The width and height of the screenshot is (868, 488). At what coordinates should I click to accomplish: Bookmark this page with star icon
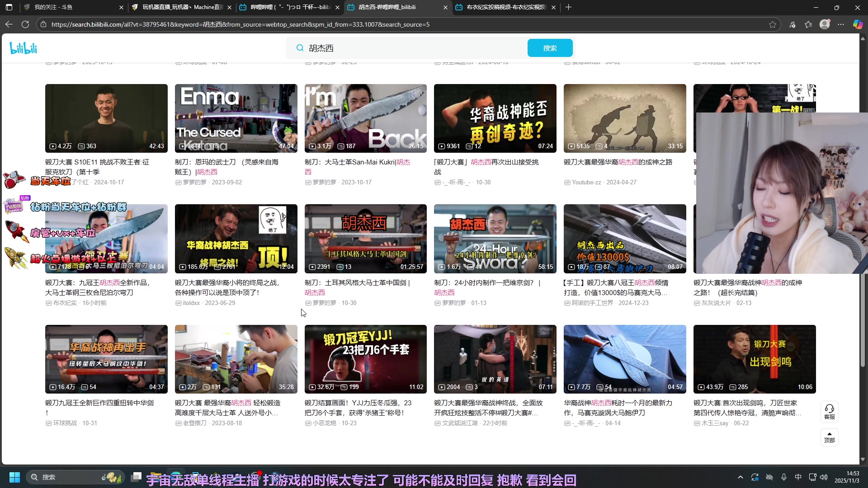[773, 24]
